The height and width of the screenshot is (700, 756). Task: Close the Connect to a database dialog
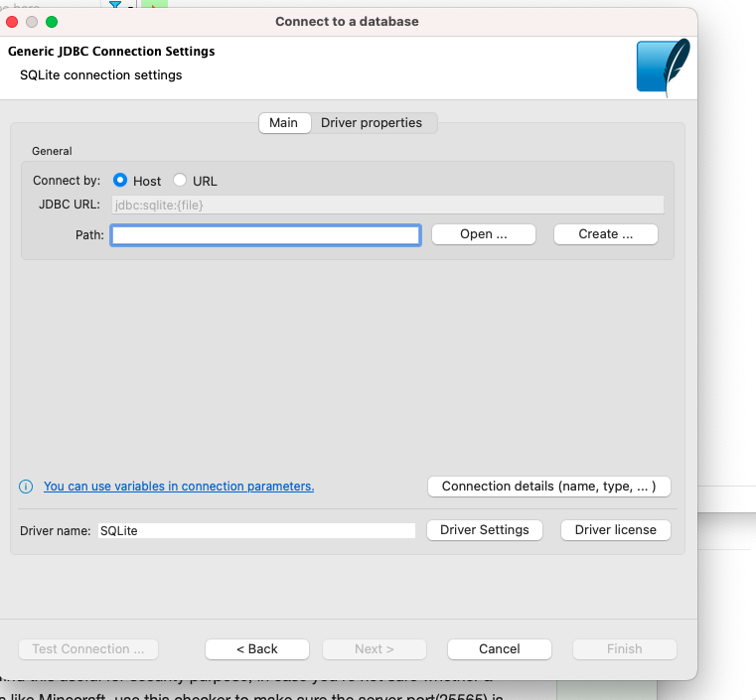(12, 22)
